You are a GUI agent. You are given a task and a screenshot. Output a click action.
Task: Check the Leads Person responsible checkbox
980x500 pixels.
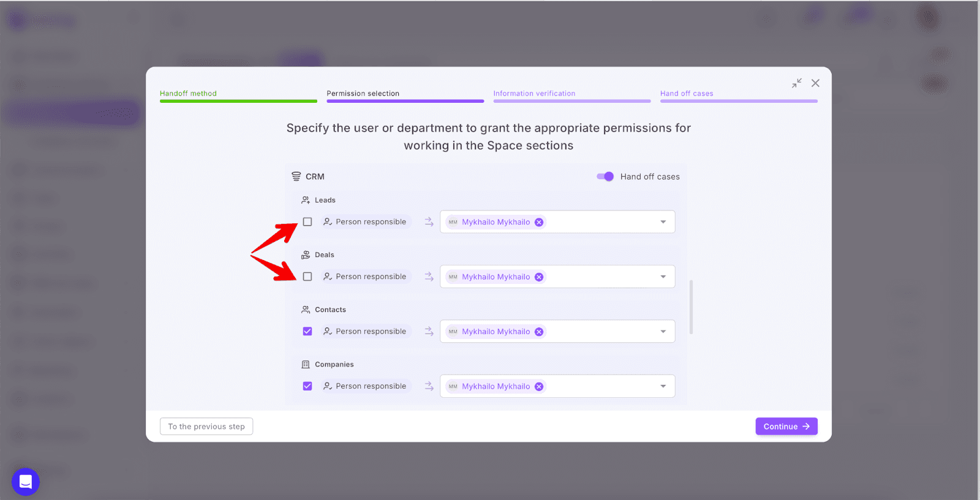click(x=307, y=222)
